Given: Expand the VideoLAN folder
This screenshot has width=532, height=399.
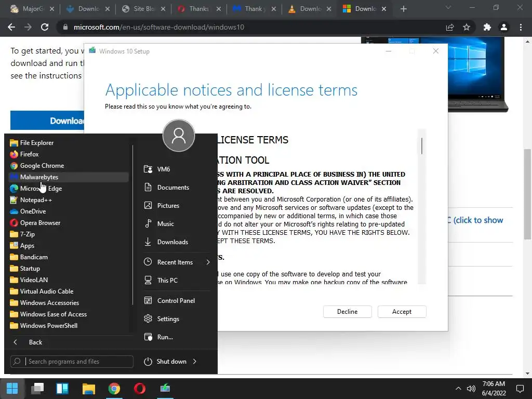Looking at the screenshot, I should coord(68,280).
